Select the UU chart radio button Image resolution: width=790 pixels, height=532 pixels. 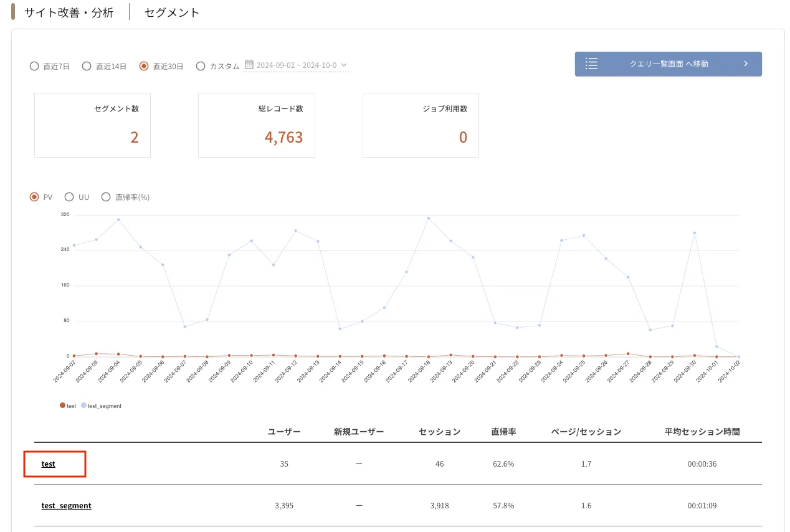(x=69, y=197)
